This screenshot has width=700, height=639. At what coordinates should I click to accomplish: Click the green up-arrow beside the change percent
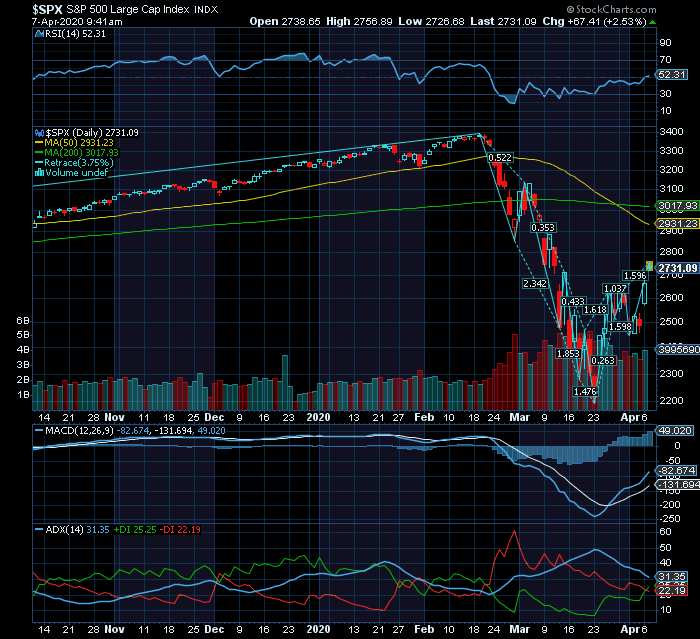(x=652, y=22)
